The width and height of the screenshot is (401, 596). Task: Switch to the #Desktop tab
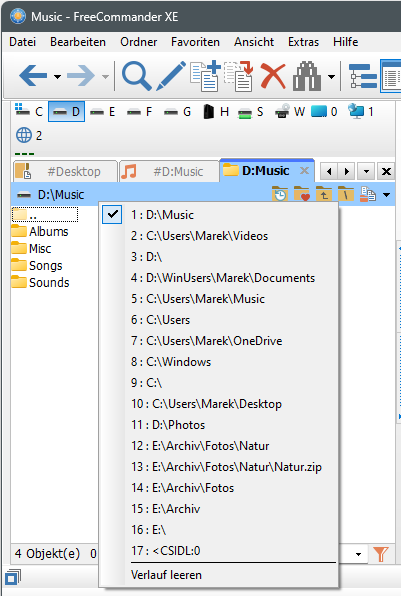65,171
